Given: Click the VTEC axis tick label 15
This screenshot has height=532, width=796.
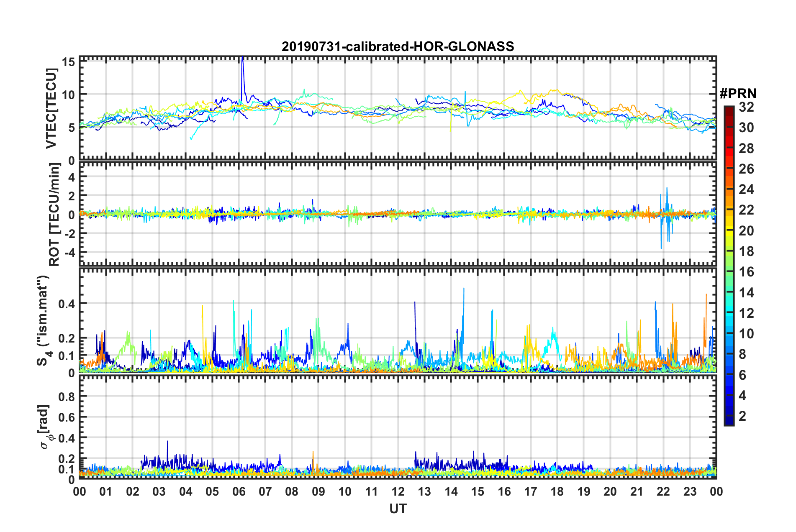Looking at the screenshot, I should (x=68, y=62).
